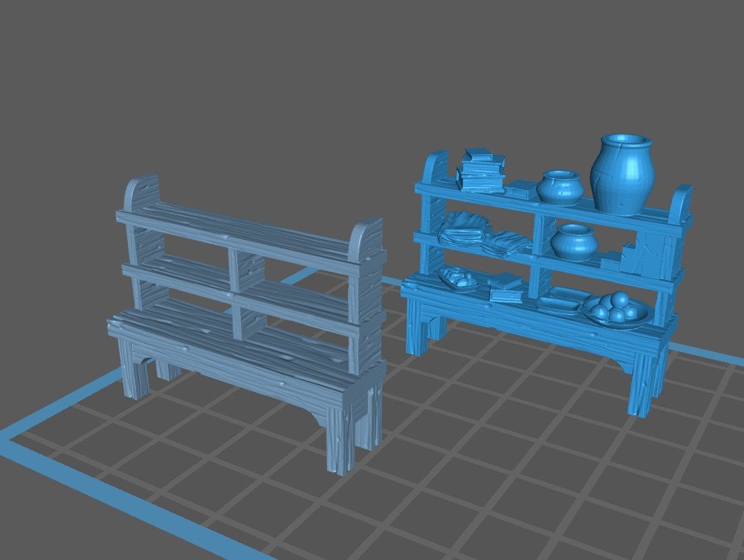Click the round pot on the middle shelf

573,242
